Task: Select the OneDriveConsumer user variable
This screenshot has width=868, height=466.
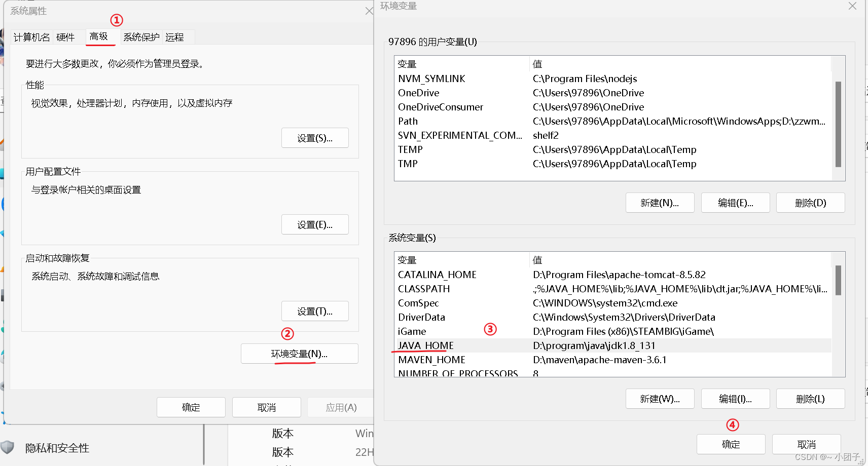Action: [x=613, y=107]
